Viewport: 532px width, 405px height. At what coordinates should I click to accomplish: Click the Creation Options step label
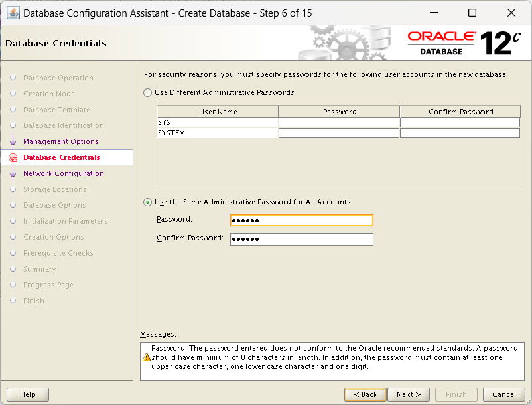tap(54, 237)
